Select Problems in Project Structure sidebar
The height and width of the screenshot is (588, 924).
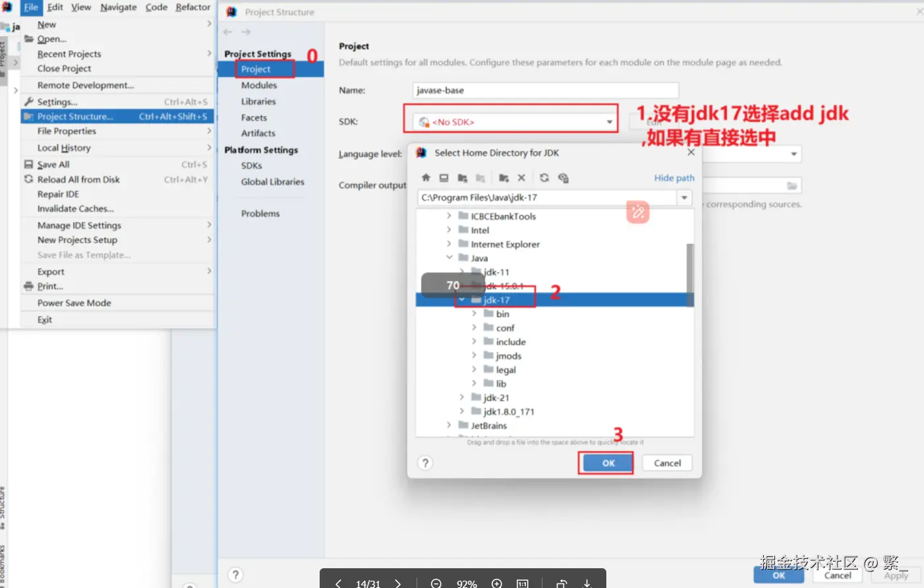(260, 214)
